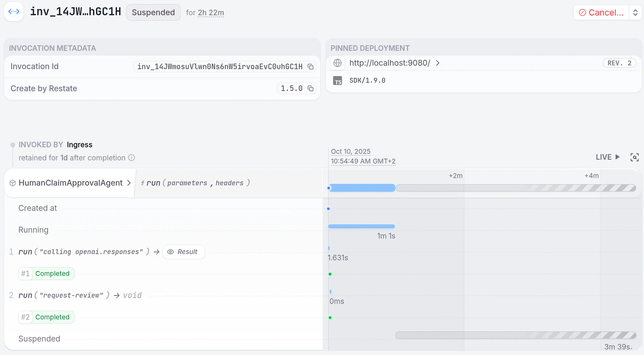
Task: Click the HumanClaimApprovalAgent service cube icon
Action: click(x=13, y=183)
